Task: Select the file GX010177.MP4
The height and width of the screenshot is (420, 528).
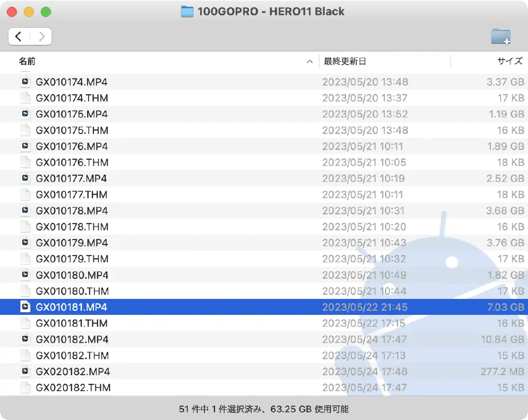Action: [x=72, y=178]
